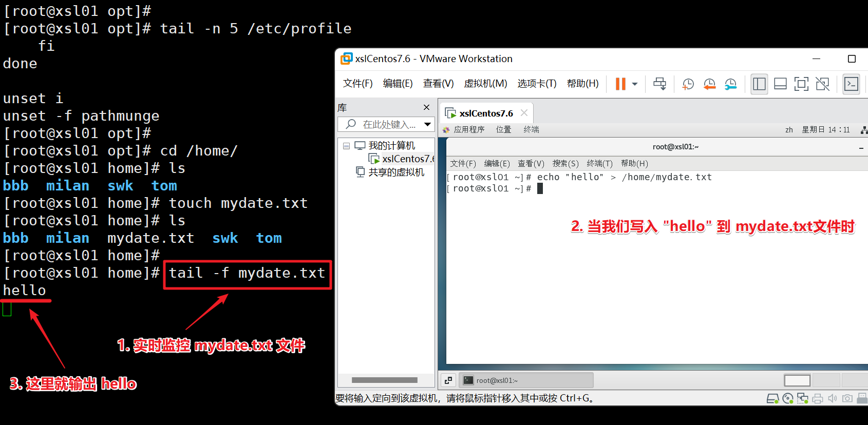Click the zh input language indicator

click(x=789, y=130)
